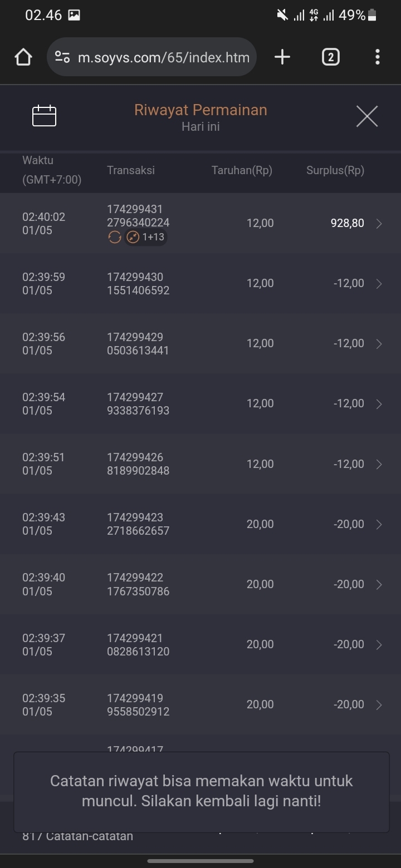Open a new browser tab
Screen dimensions: 401x868
(x=282, y=57)
